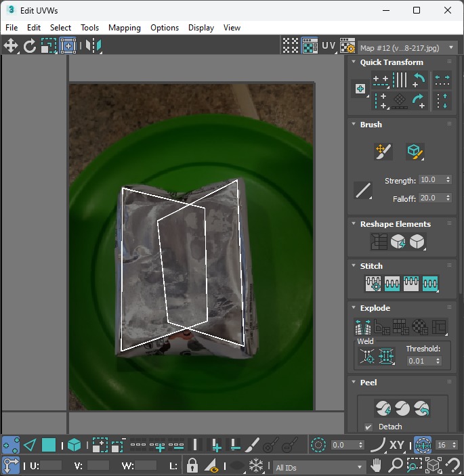Click the Zoom magnifier tool
The image size is (464, 476).
coord(396,465)
